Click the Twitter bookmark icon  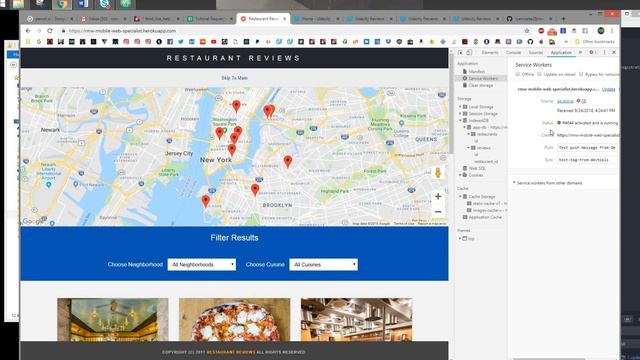(x=181, y=42)
